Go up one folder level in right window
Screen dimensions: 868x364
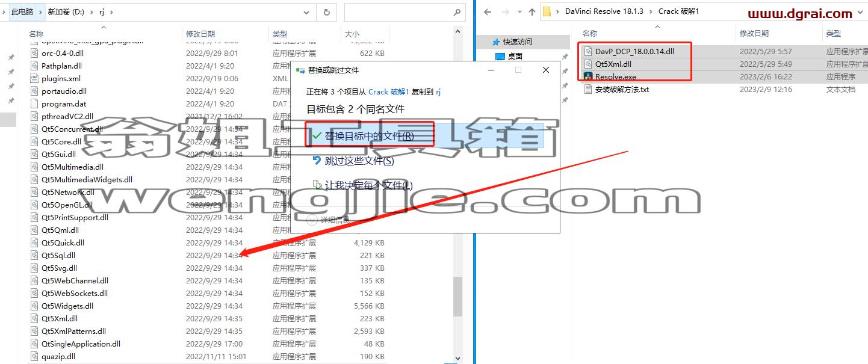[532, 11]
